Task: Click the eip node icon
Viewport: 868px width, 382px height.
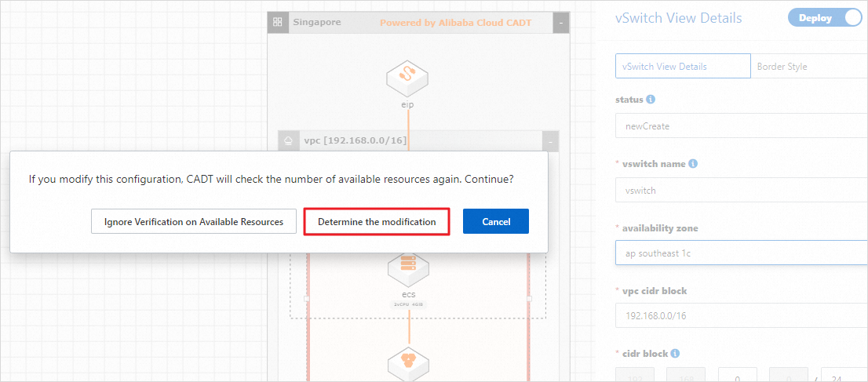Action: pyautogui.click(x=407, y=75)
